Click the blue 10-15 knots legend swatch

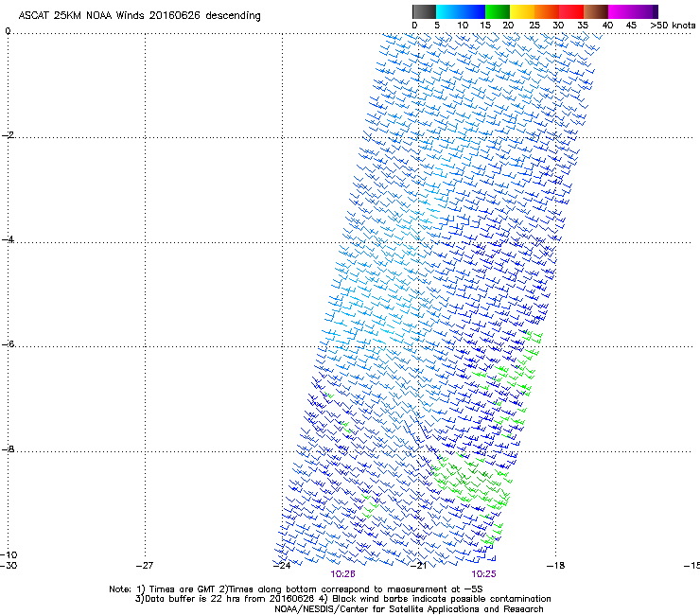473,11
